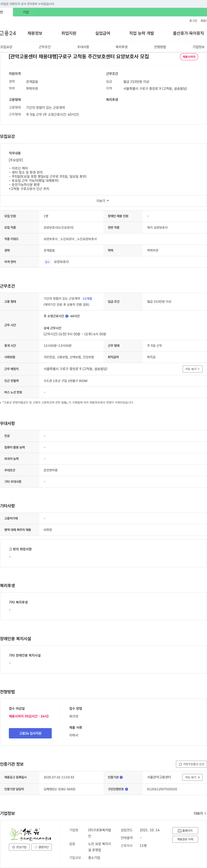The height and width of the screenshot is (868, 207).
Task: Jump to the 기업정보 section tab
Action: (x=198, y=47)
